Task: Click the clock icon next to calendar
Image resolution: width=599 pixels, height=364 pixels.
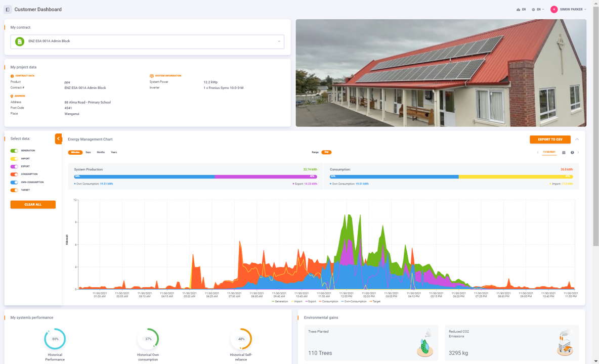Action: pyautogui.click(x=572, y=152)
